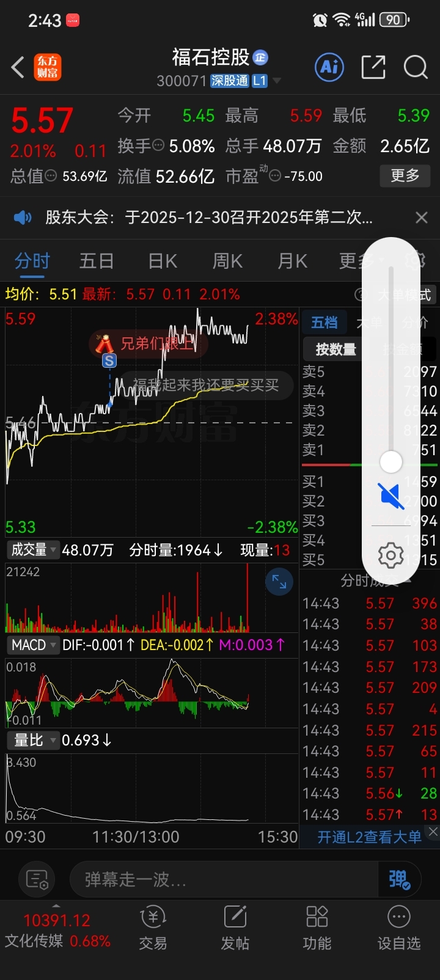The width and height of the screenshot is (440, 980).
Task: Switch to 周K tab
Action: click(x=227, y=261)
